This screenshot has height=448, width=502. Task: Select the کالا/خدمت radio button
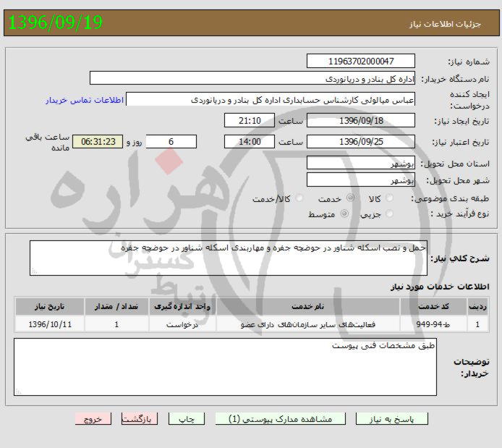coord(299,198)
